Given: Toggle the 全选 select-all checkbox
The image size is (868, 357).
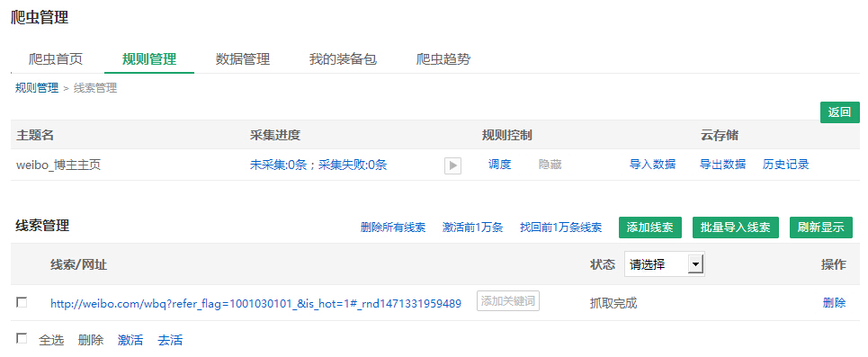Looking at the screenshot, I should click(22, 339).
